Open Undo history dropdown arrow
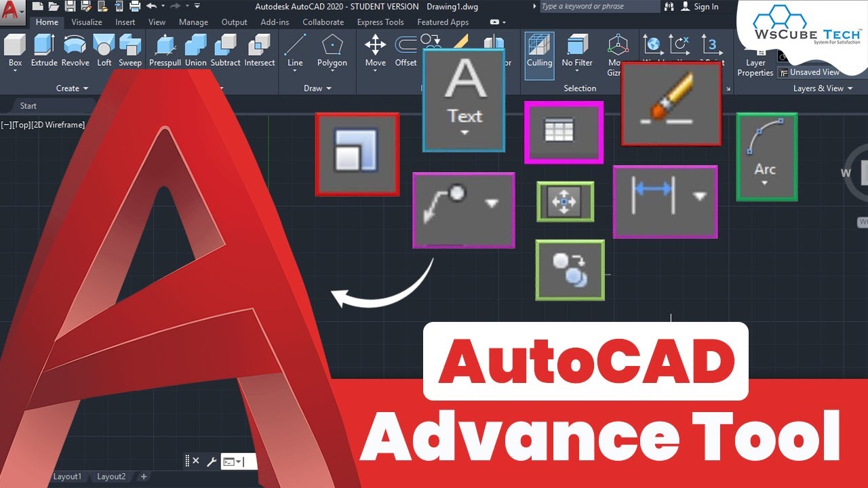Viewport: 868px width, 488px height. pyautogui.click(x=163, y=6)
